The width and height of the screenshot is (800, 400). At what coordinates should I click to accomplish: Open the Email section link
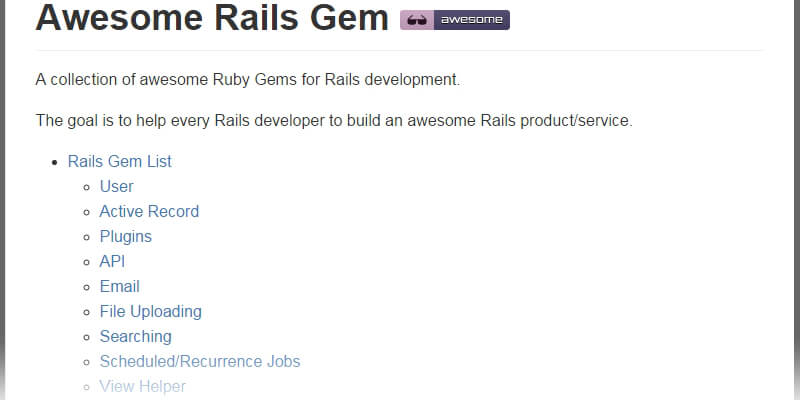(119, 286)
